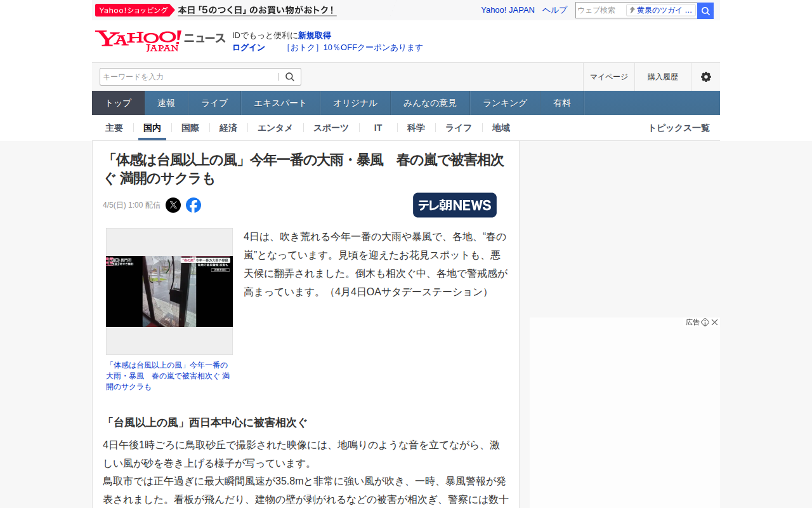Select the 有料 navigation tab
Screen dimensions: 812x508
pyautogui.click(x=562, y=103)
